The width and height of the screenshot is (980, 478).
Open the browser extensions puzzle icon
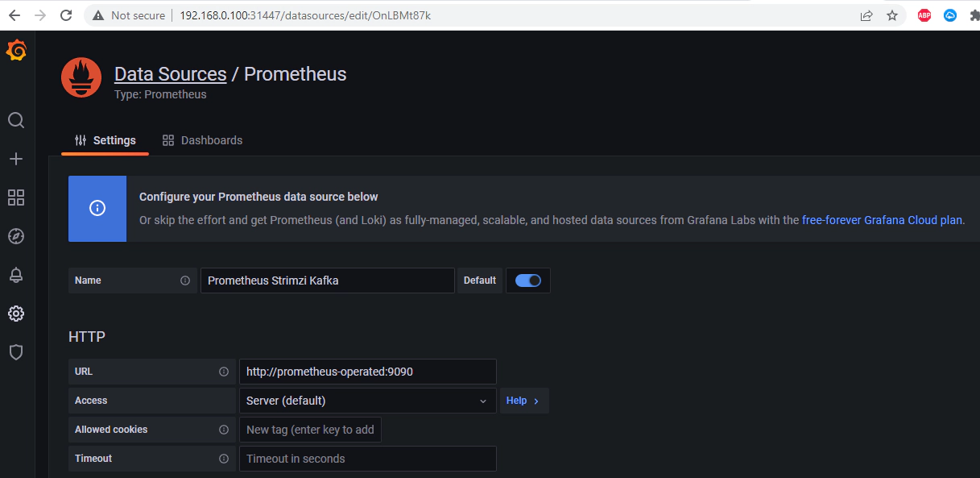point(975,15)
